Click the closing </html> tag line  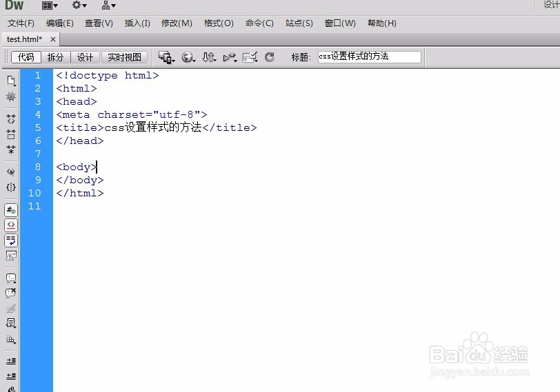click(80, 194)
